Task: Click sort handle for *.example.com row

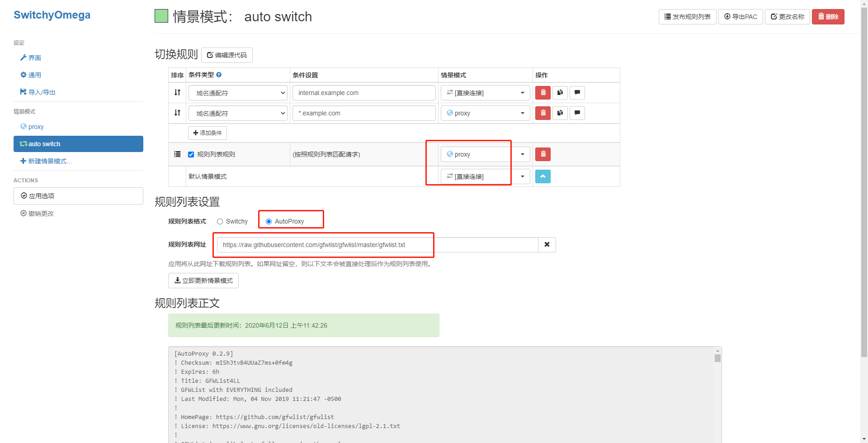Action: [x=177, y=113]
